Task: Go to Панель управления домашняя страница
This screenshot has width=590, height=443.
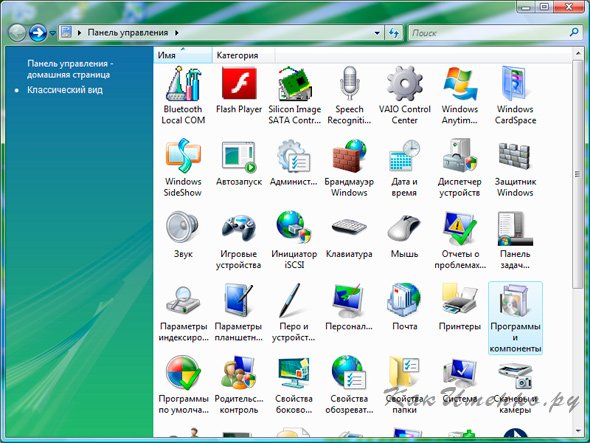Action: [70, 69]
